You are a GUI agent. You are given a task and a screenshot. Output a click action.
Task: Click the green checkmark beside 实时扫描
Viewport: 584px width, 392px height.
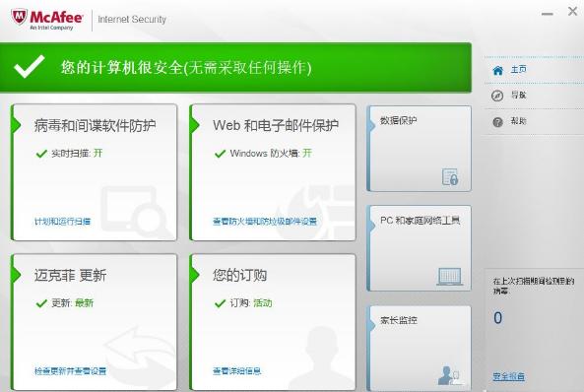coord(41,153)
